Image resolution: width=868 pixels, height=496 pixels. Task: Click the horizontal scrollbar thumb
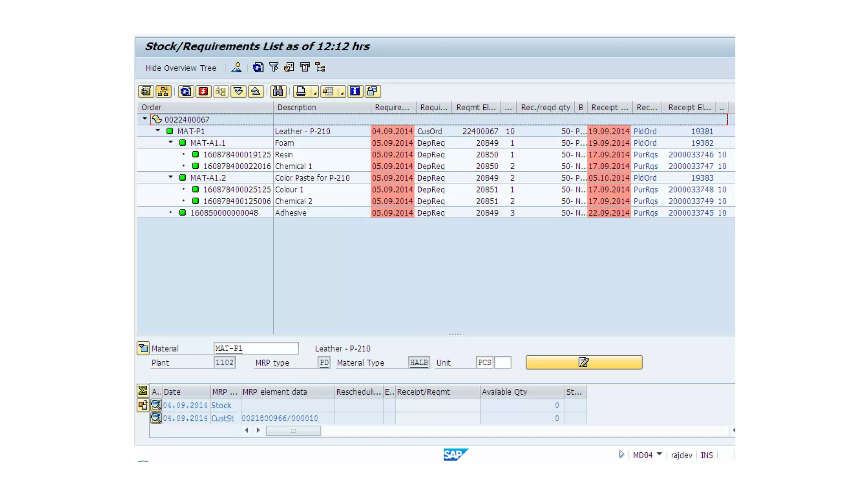293,431
